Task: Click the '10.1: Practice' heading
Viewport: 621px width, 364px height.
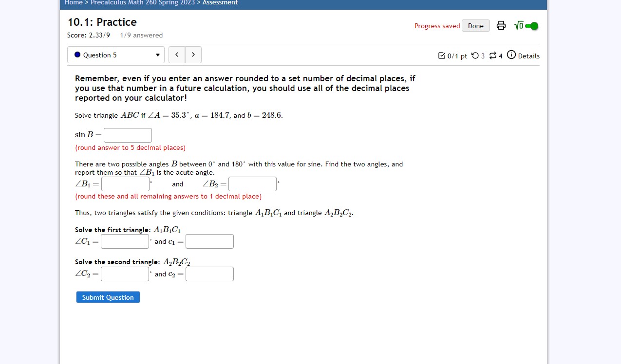Action: 102,22
